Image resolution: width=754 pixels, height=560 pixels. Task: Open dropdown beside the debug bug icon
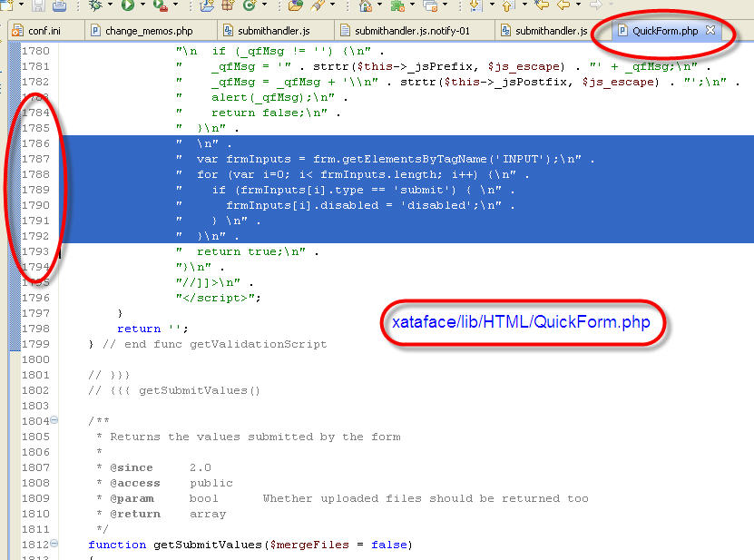[x=110, y=5]
